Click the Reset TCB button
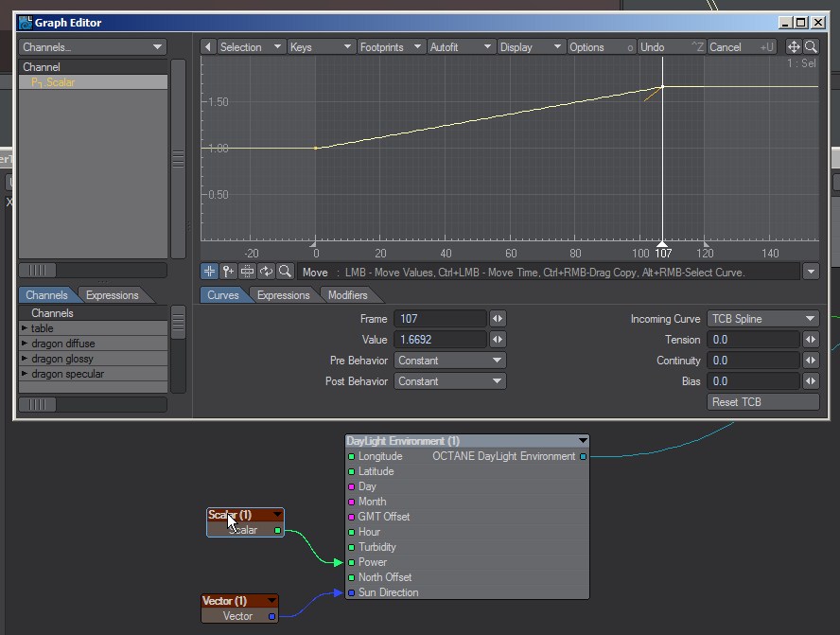 coord(762,402)
